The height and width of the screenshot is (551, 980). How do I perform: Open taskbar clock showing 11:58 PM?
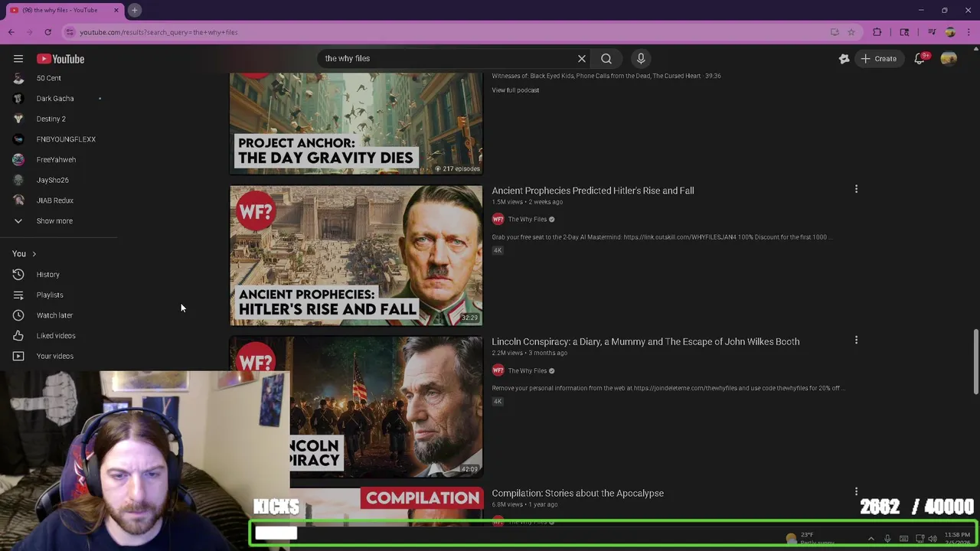(957, 539)
